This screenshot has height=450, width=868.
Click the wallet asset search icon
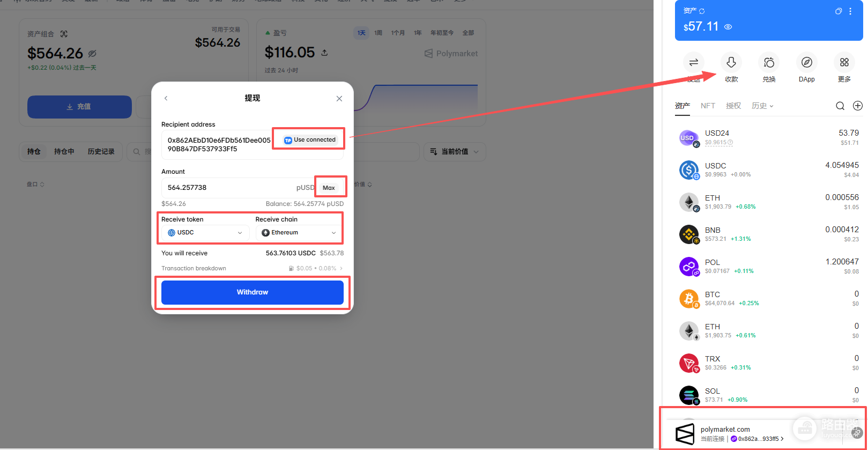(840, 106)
